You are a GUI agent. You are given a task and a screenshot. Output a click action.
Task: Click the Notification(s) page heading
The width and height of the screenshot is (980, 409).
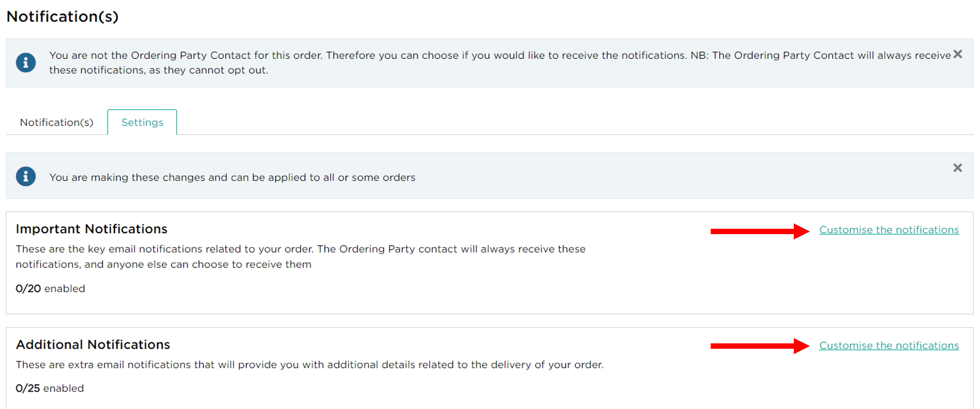tap(62, 17)
